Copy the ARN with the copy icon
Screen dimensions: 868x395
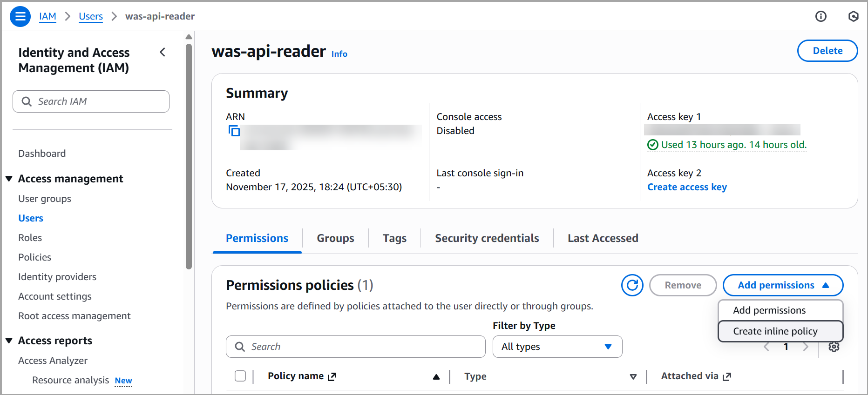click(x=234, y=131)
